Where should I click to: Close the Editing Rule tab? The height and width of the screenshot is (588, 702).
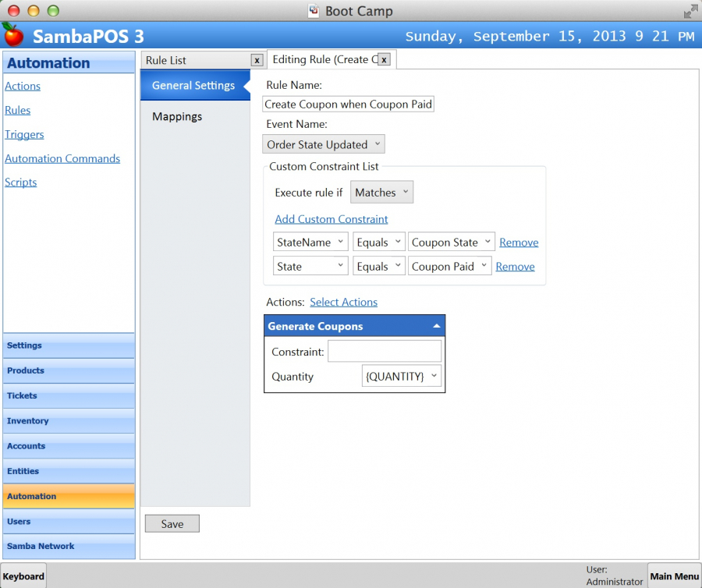click(384, 59)
